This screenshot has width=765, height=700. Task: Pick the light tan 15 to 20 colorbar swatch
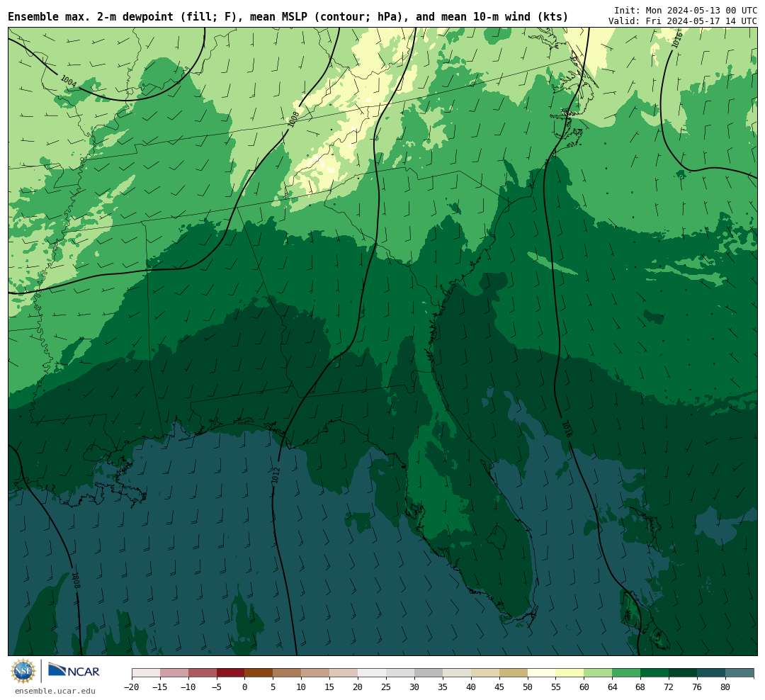click(x=344, y=673)
